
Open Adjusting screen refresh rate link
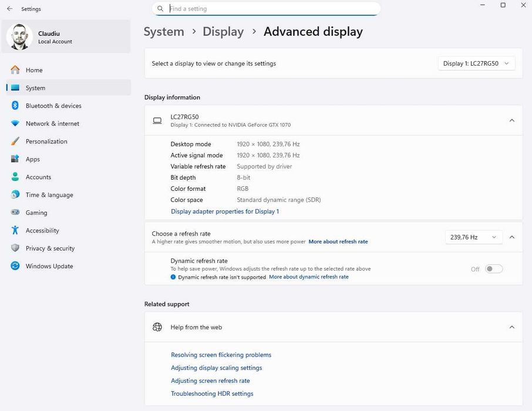pos(210,380)
